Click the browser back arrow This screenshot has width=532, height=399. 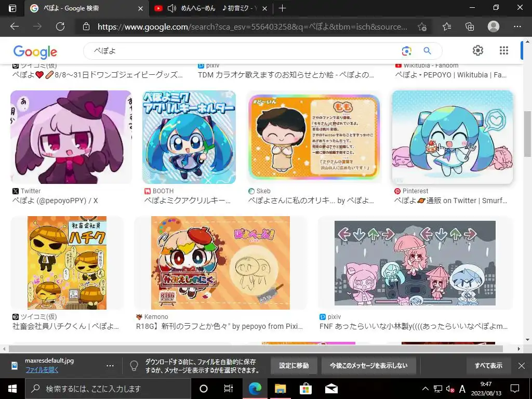click(14, 26)
